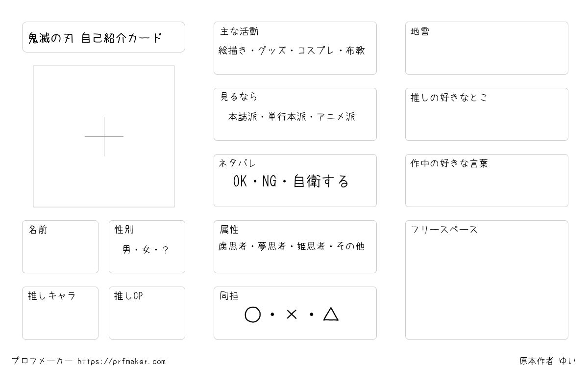Open the https://prfmaker.com link
Viewport: 588px width, 368px height.
coord(122,362)
